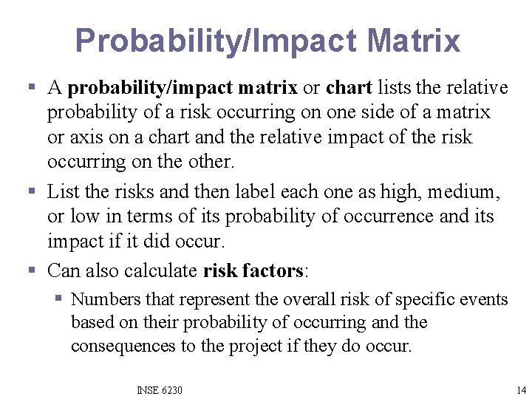Select the bullet marker beside "List the risks"
Screen dimensions: 532x399
coord(32,191)
